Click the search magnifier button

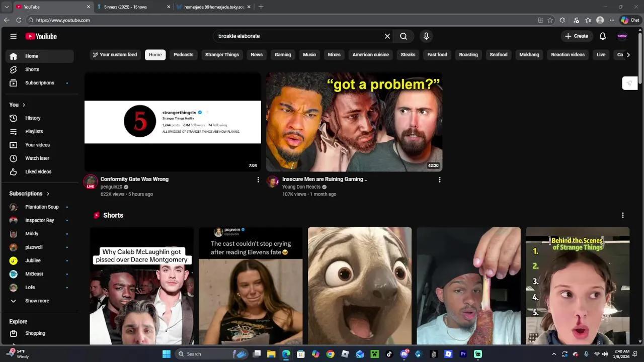click(404, 36)
